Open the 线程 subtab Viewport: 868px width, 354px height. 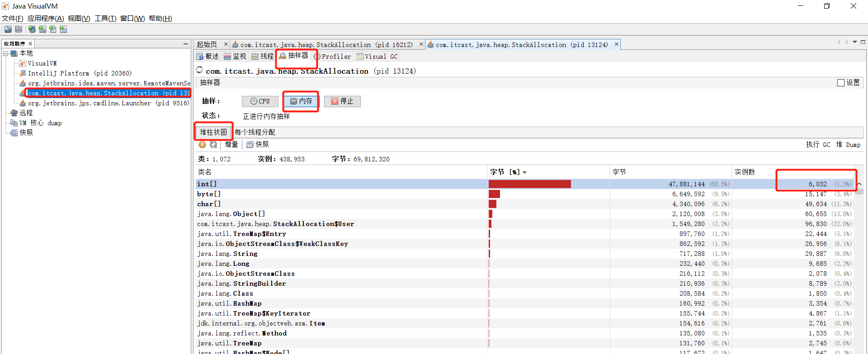[x=263, y=57]
